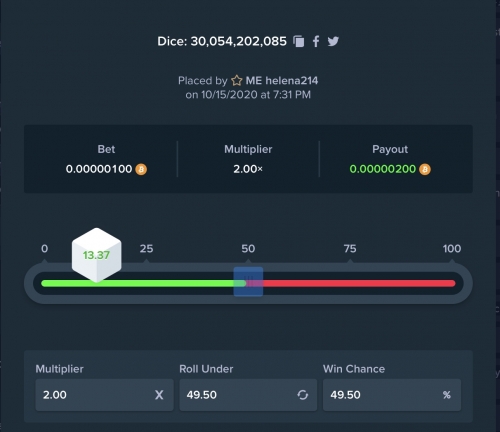This screenshot has height=432, width=500.
Task: Open helena214 user profile
Action: click(x=282, y=81)
